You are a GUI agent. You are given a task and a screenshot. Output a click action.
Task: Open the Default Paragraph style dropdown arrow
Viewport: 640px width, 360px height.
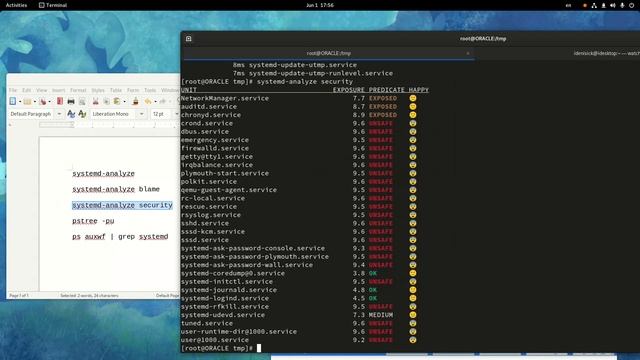tap(59, 114)
